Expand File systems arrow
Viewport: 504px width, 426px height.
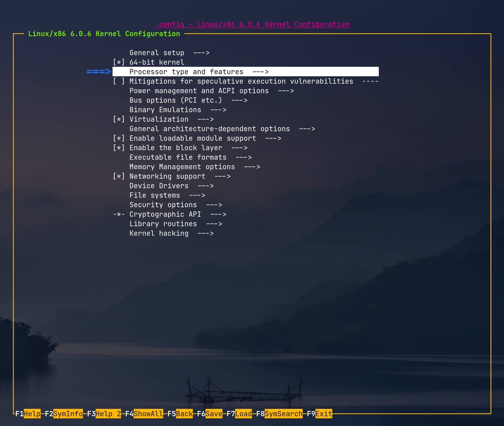point(197,195)
